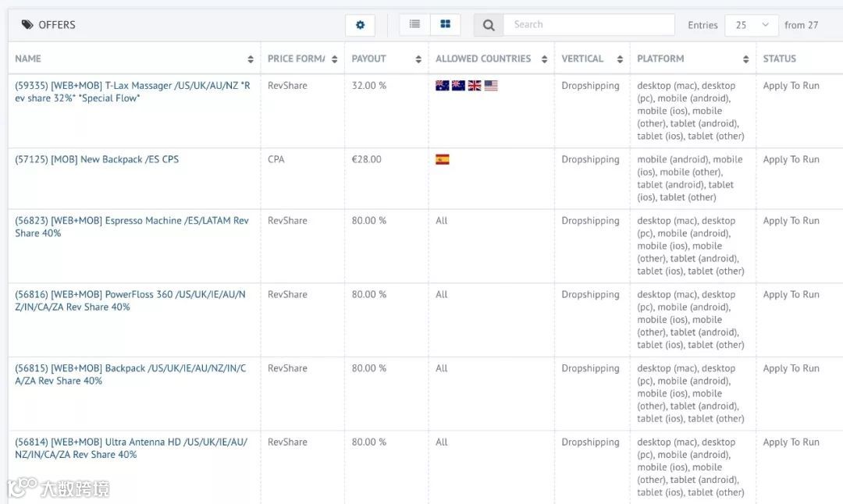This screenshot has height=504, width=843.
Task: Select 80.00 % payout in Espresso Machine row
Action: tap(368, 221)
